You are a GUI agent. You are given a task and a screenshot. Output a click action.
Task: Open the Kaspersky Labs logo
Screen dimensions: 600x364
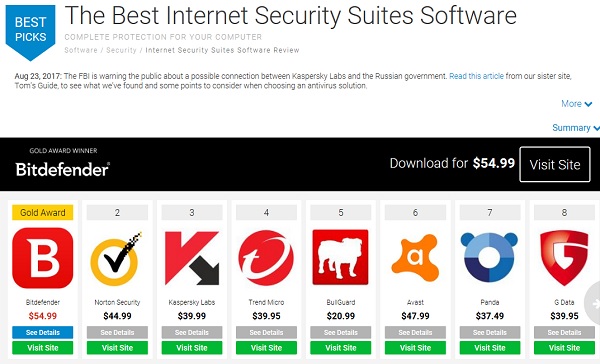(192, 258)
